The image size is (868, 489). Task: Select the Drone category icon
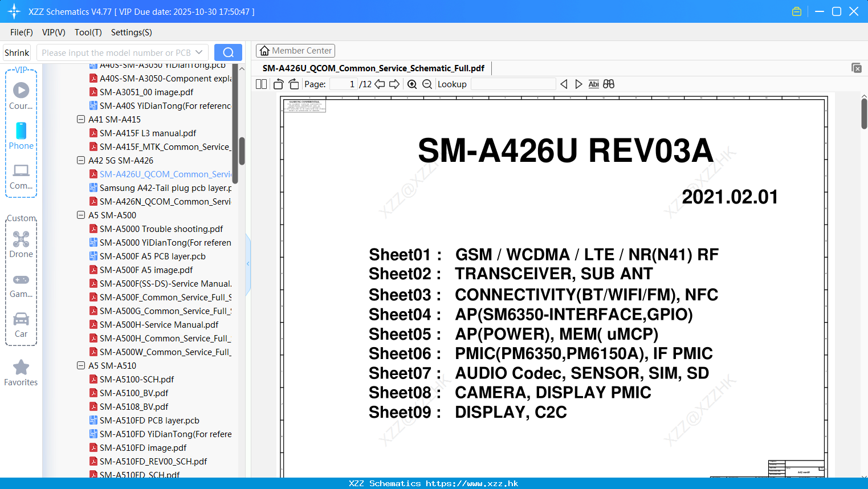[21, 239]
